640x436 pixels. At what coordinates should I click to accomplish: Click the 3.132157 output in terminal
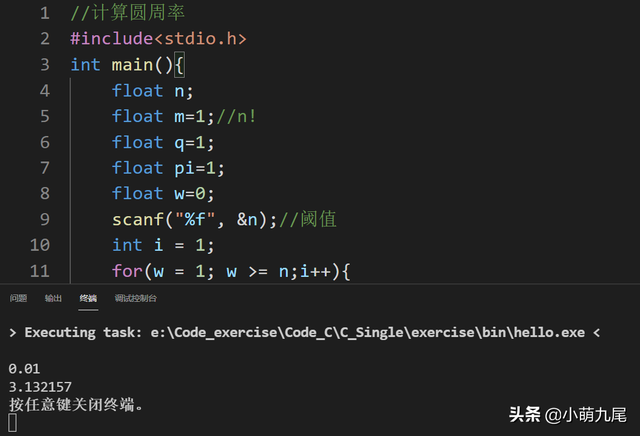tap(40, 386)
